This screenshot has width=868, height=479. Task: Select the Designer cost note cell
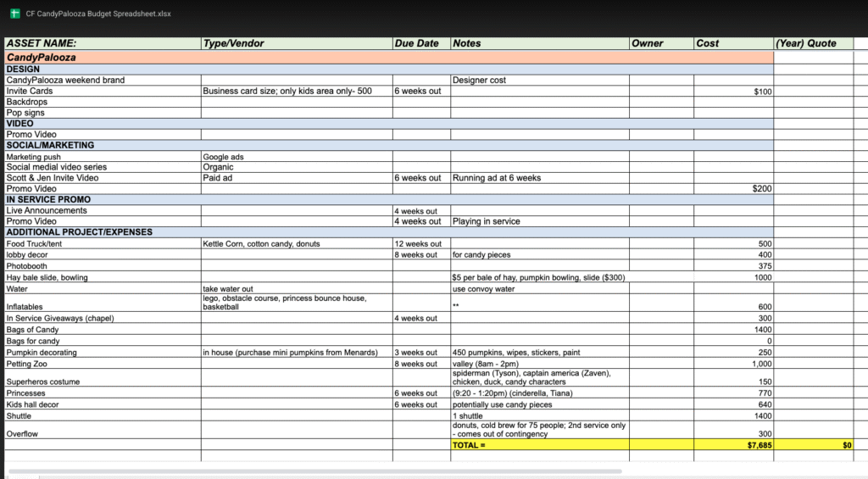540,81
